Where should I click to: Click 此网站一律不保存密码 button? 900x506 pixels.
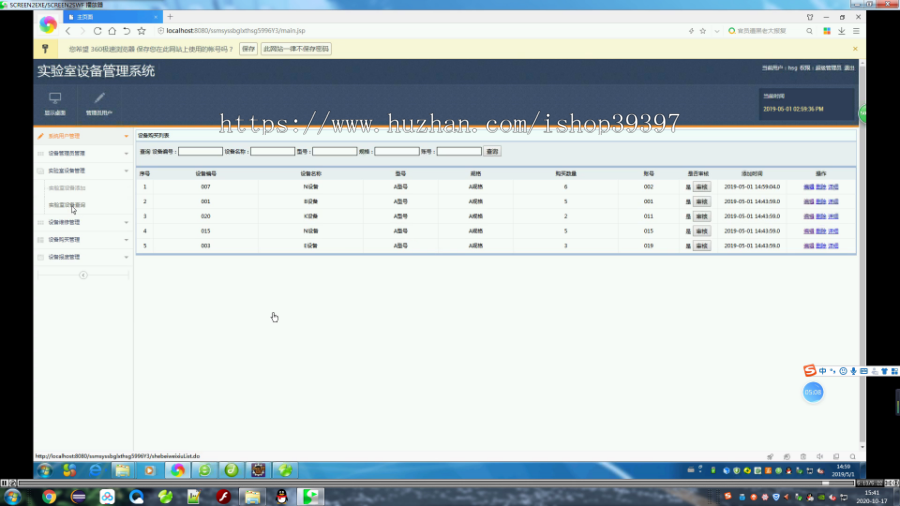click(x=296, y=49)
